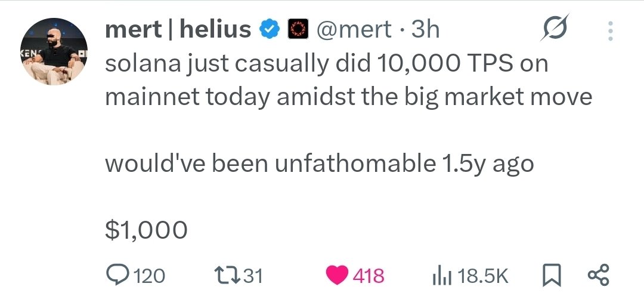Viewport: 644px width, 305px height.
Task: Click the 418 likes count
Action: (369, 275)
